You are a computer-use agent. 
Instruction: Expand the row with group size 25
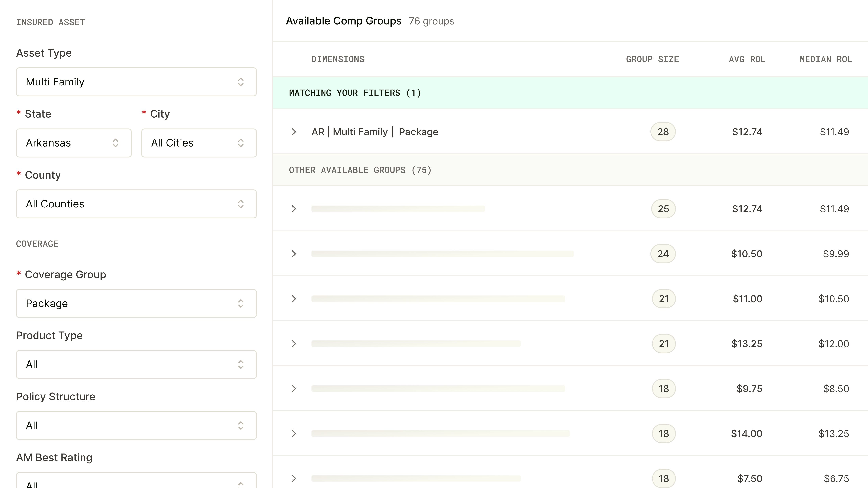[294, 209]
